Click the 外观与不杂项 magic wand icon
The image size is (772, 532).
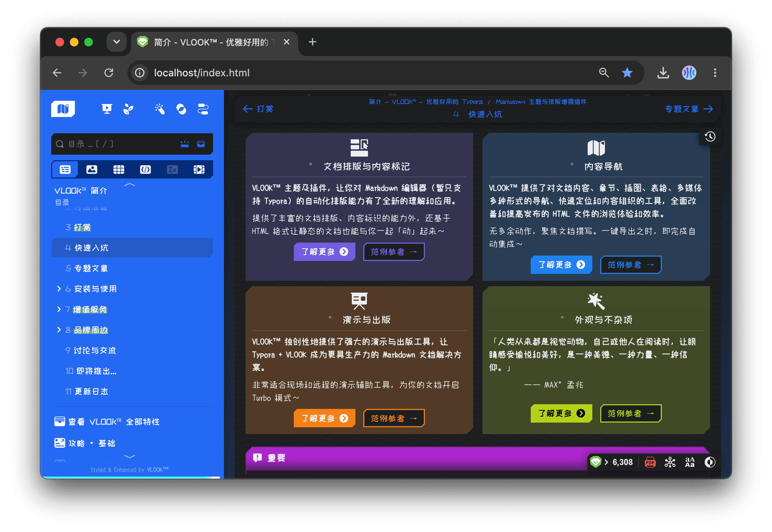(596, 301)
